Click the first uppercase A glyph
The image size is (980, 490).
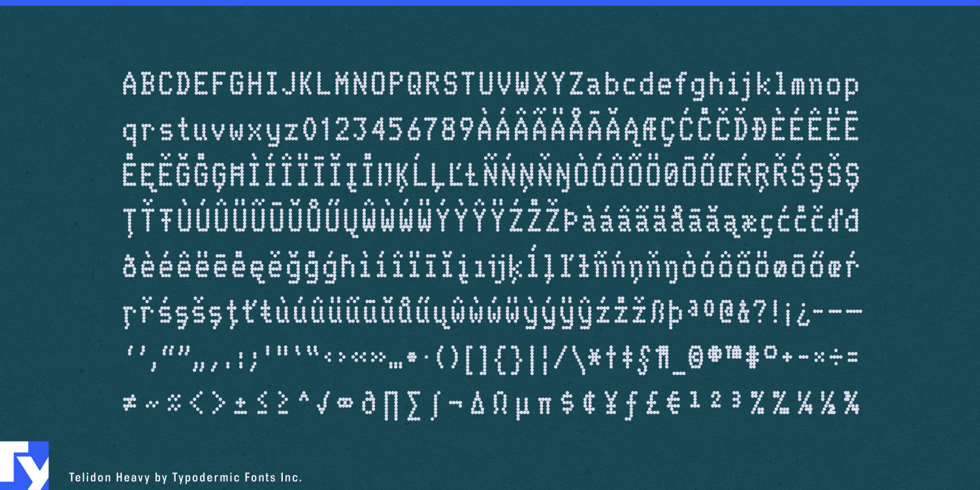(130, 86)
